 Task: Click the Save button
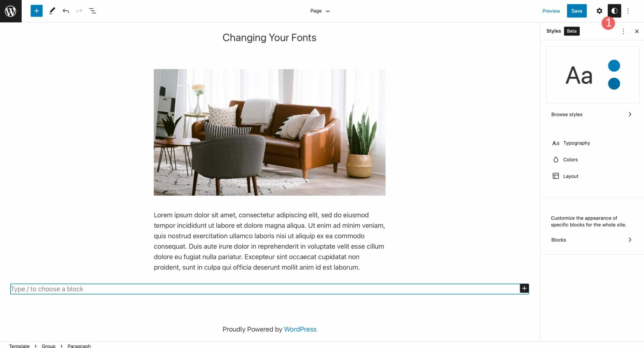point(577,11)
